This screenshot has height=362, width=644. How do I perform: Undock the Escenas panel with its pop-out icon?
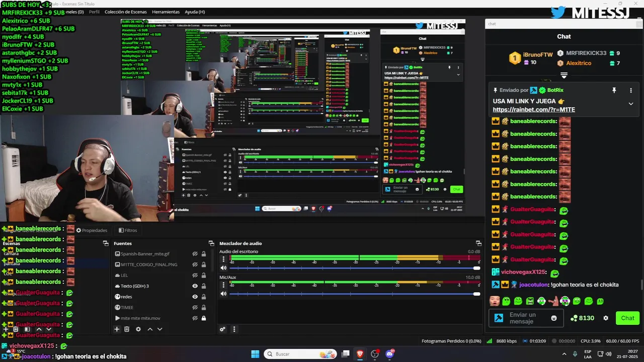[106, 243]
